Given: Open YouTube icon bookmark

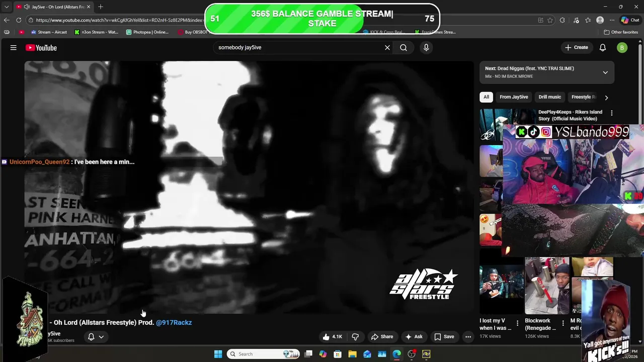Looking at the screenshot, I should [x=21, y=32].
